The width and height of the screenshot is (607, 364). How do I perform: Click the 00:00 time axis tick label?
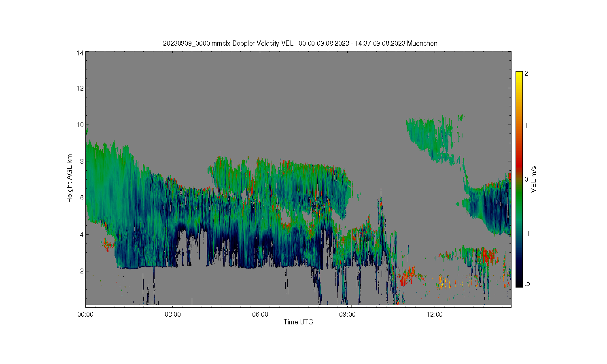[85, 314]
